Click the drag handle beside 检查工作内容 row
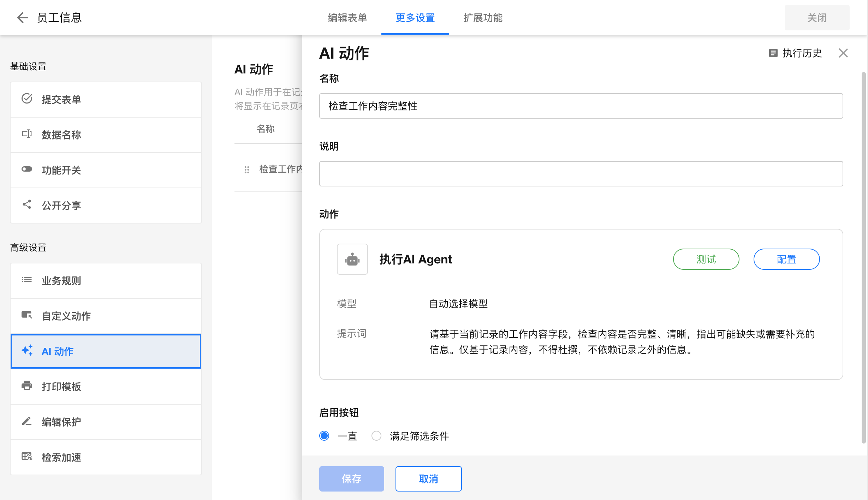Viewport: 868px width, 500px height. pyautogui.click(x=247, y=170)
